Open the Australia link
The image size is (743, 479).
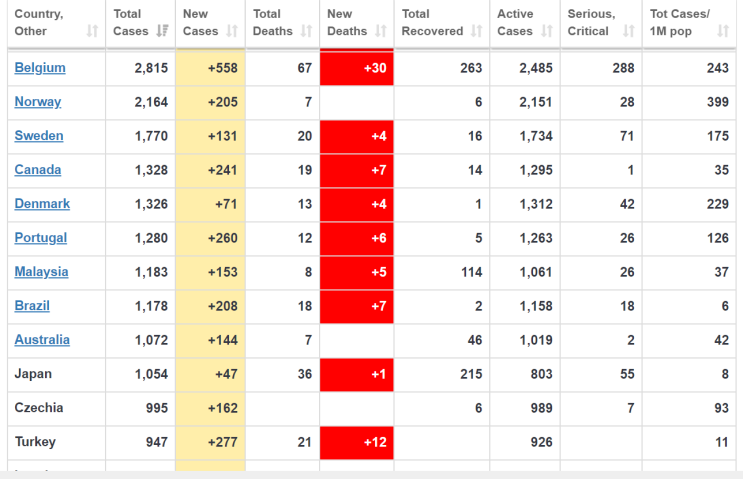(x=42, y=340)
